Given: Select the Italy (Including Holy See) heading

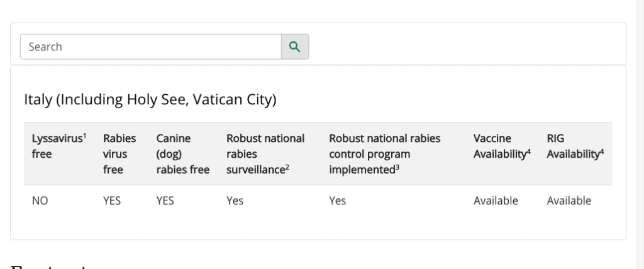Looking at the screenshot, I should (150, 99).
